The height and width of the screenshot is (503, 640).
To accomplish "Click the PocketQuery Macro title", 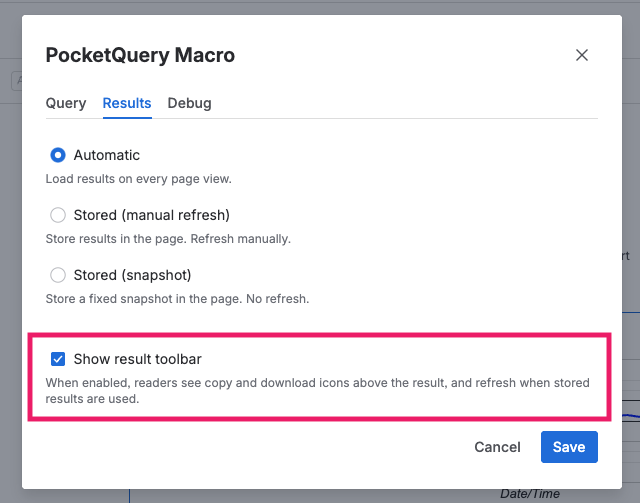I will (x=140, y=55).
